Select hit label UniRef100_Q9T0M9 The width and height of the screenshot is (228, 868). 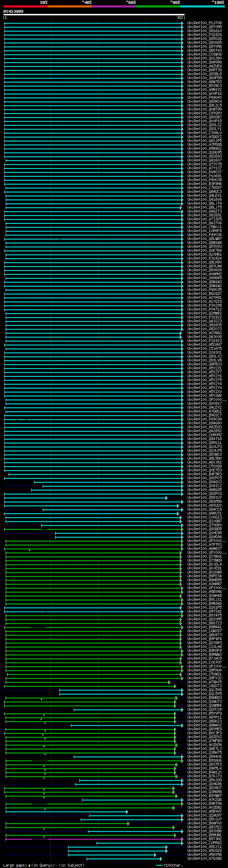pos(204,27)
